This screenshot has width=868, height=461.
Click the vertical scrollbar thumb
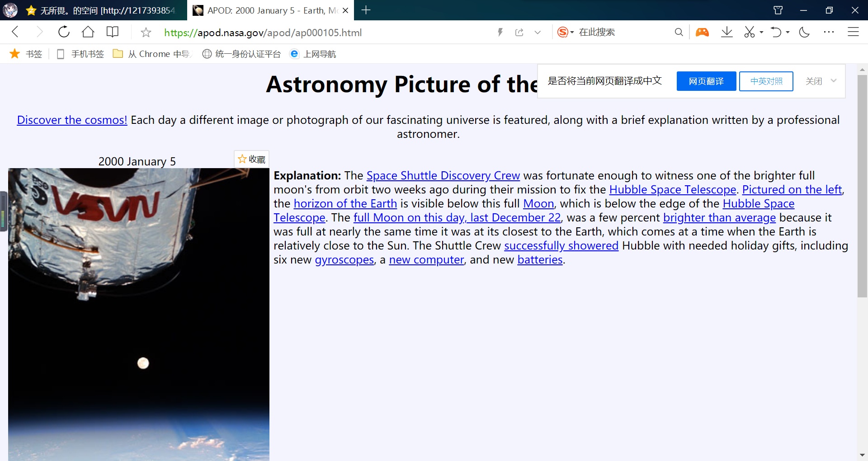tap(862, 186)
